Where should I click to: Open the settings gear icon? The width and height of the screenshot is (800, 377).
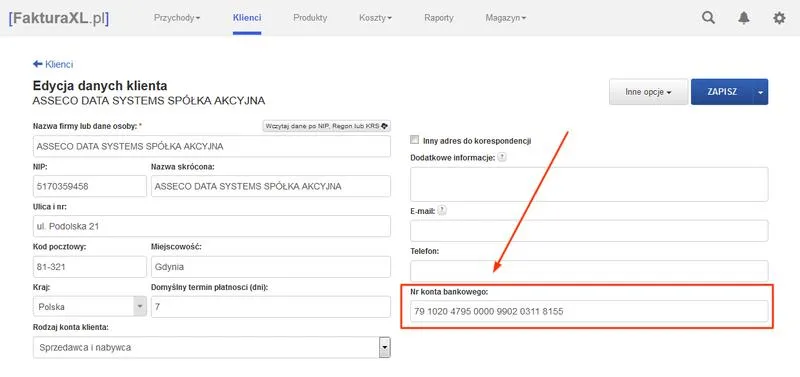pos(779,18)
